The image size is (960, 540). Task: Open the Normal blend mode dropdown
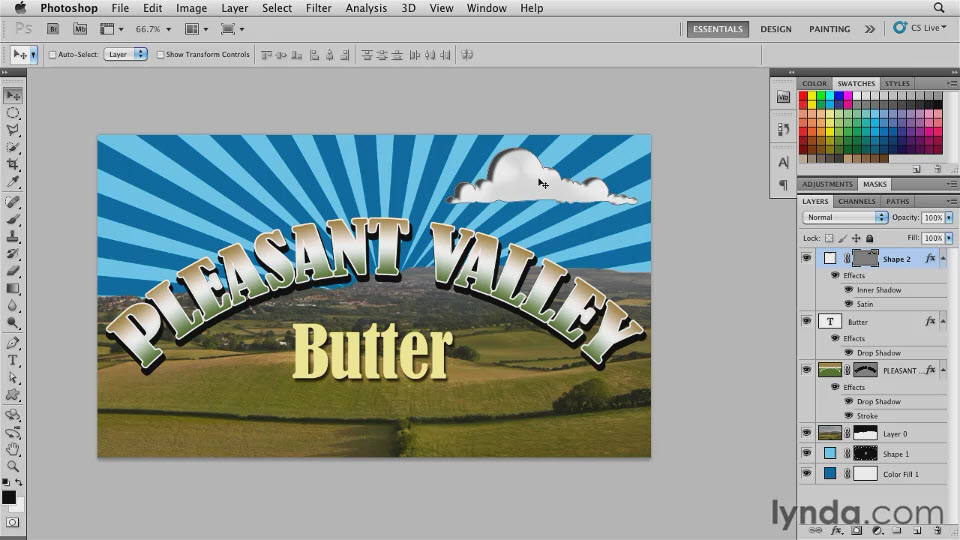coord(846,217)
